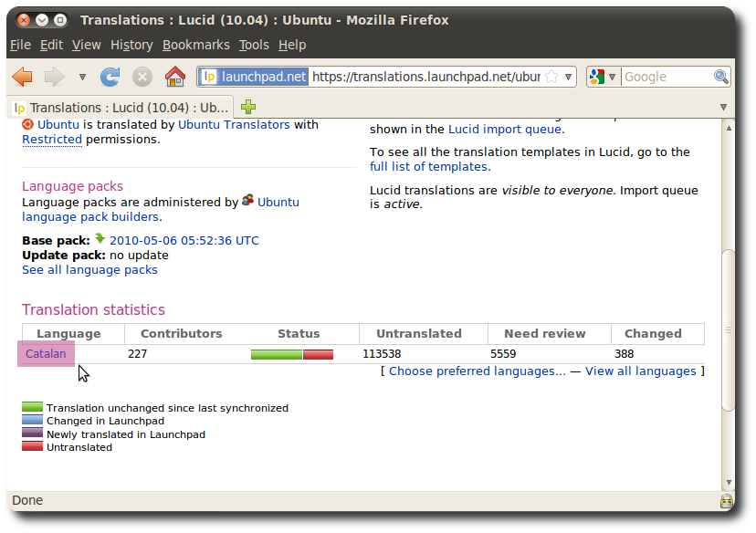Screen dimensions: 756x533
Task: Click the Google search engine icon
Action: point(597,77)
